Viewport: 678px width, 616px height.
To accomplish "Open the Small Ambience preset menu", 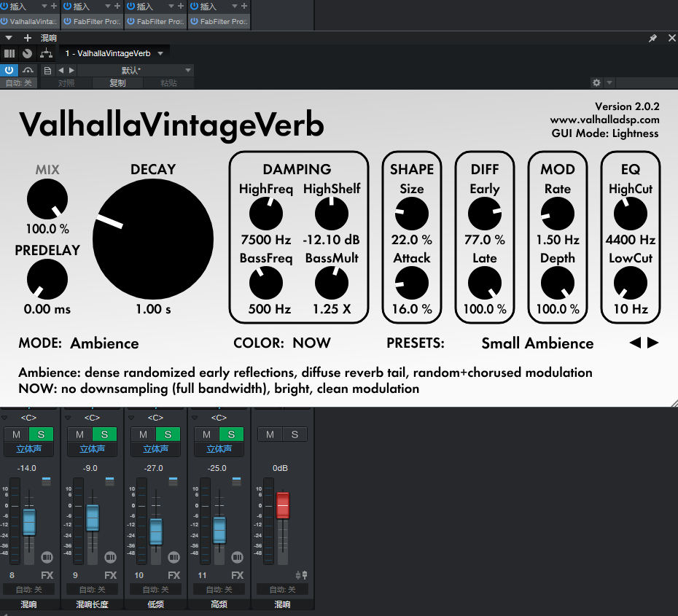I will point(537,343).
